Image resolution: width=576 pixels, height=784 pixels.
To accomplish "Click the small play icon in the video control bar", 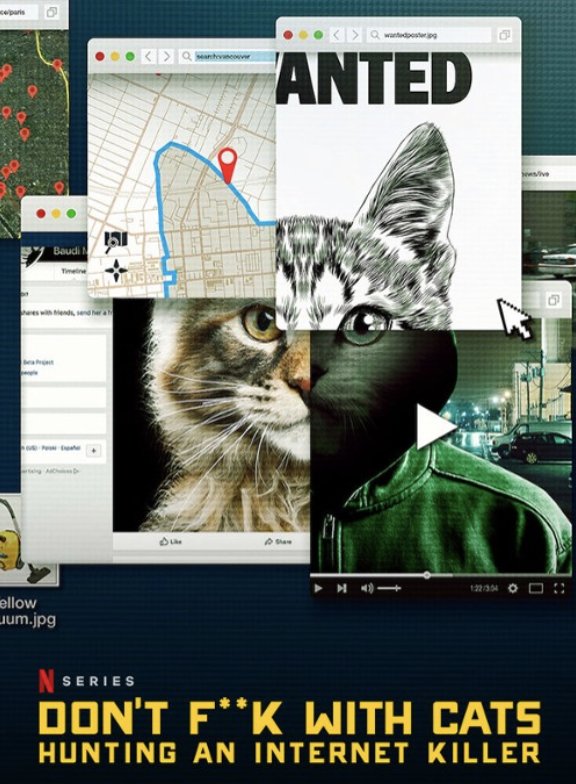I will 318,588.
